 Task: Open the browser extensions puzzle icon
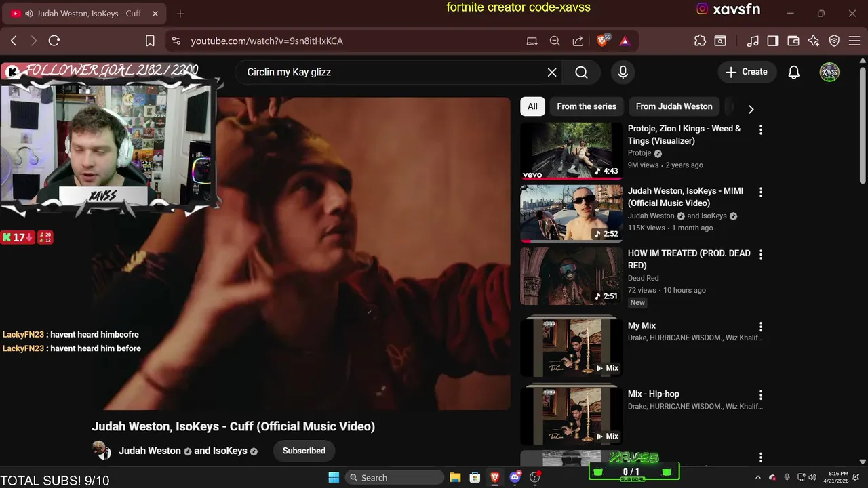pos(700,41)
